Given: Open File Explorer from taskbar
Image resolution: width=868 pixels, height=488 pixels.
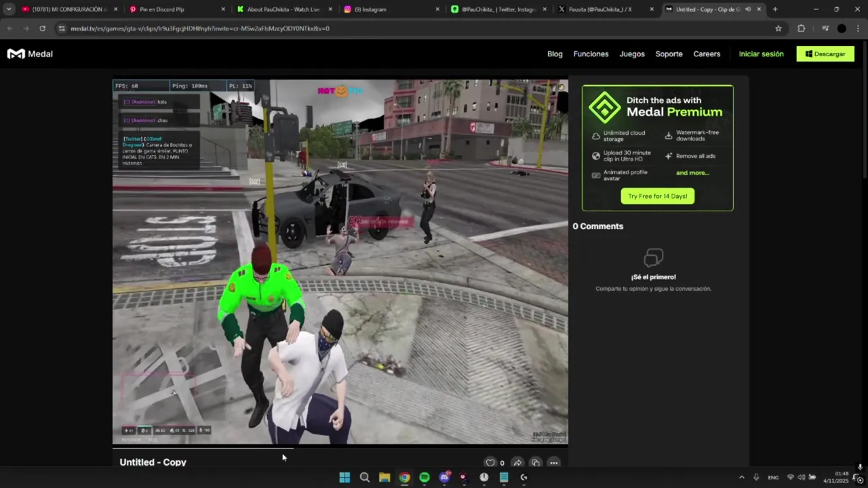Looking at the screenshot, I should [x=384, y=477].
